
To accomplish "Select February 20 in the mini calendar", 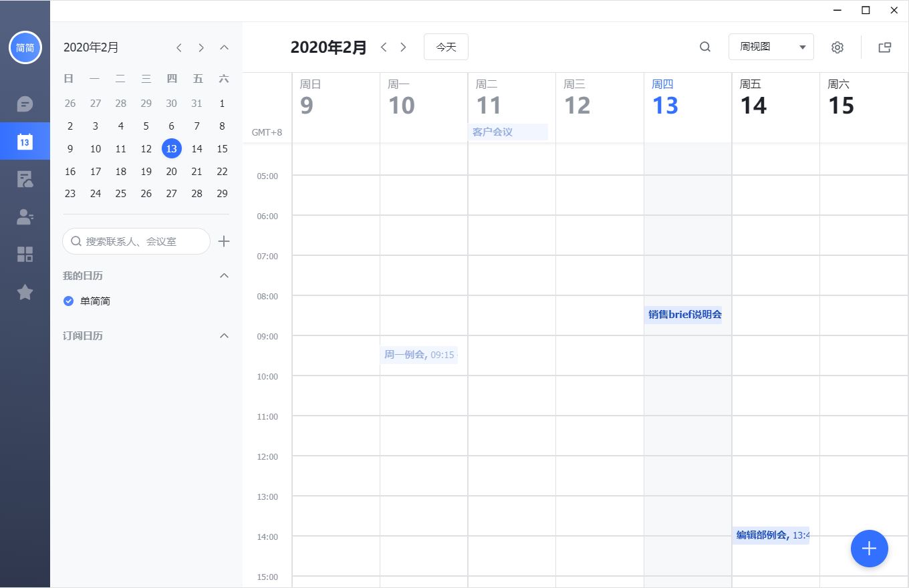I will tap(171, 171).
